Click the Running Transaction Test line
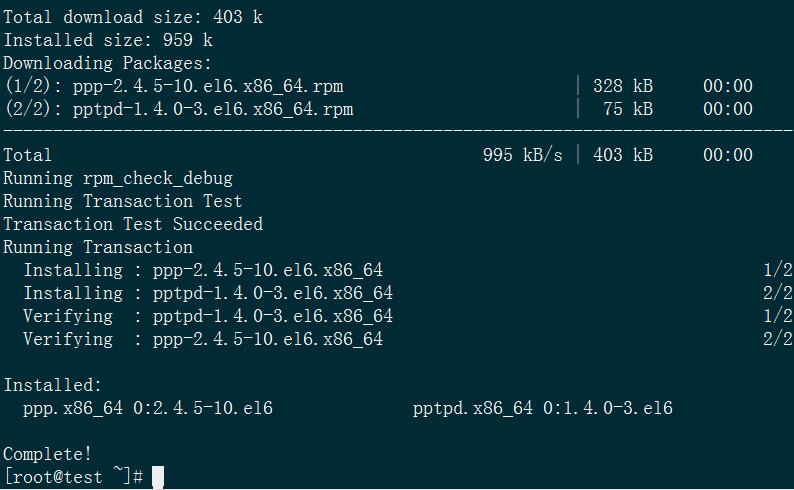Image resolution: width=794 pixels, height=490 pixels. coord(123,201)
